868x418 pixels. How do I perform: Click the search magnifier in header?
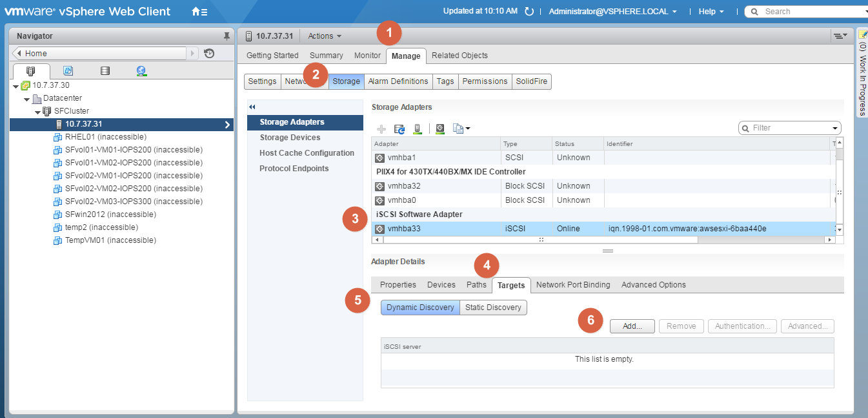754,12
